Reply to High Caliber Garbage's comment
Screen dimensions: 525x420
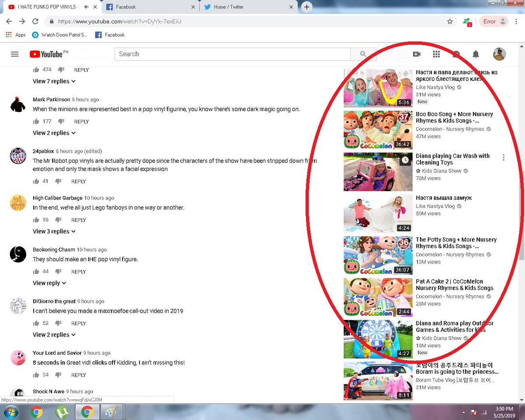[79, 220]
